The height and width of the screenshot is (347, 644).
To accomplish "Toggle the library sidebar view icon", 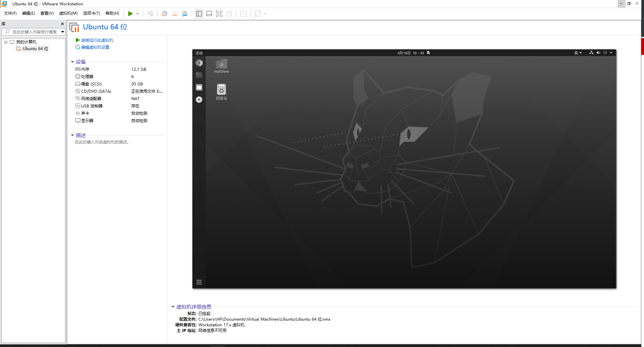I will point(199,14).
